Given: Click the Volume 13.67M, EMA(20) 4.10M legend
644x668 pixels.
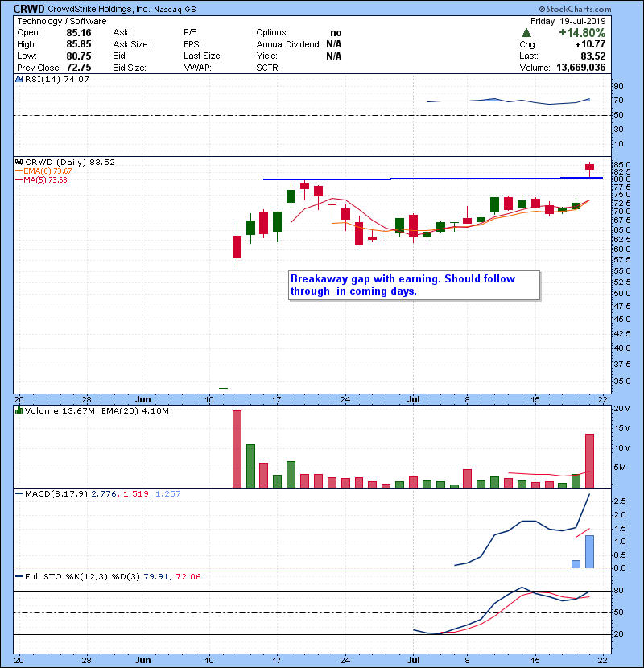Looking at the screenshot, I should point(97,410).
